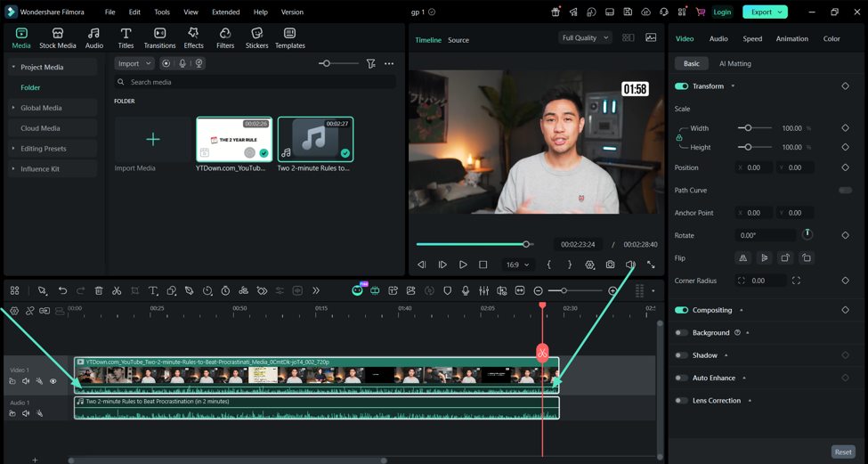The image size is (868, 464).
Task: Switch to the Source preview tab
Action: coord(458,40)
